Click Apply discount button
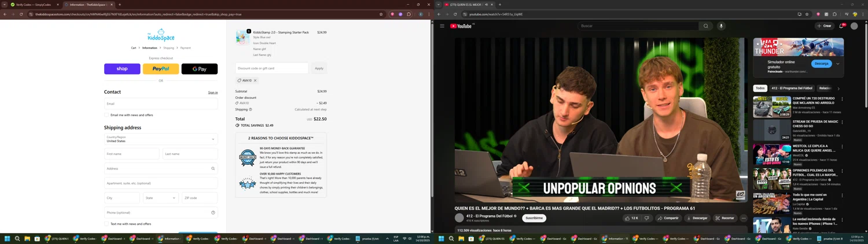Viewport: 868px width, 244px height. (319, 68)
